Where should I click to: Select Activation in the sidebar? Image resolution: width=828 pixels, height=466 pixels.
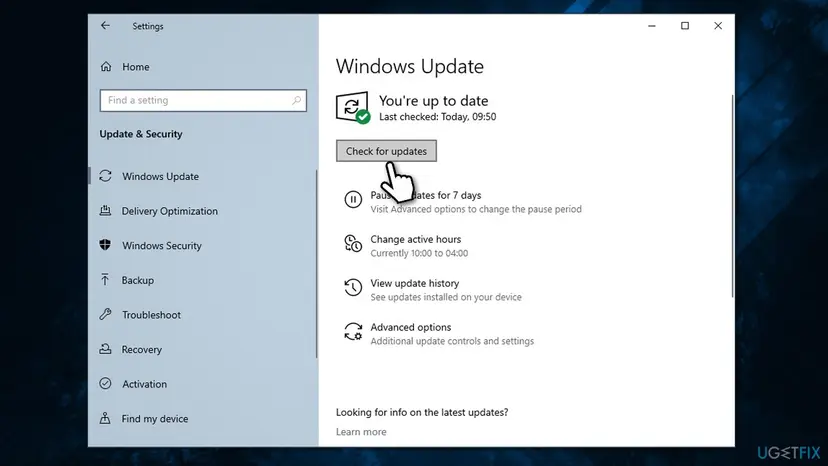[x=144, y=384]
